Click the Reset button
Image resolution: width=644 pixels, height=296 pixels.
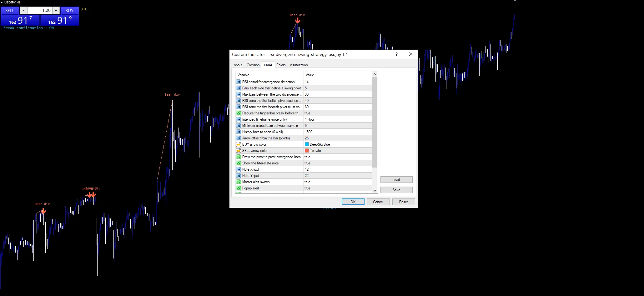click(x=404, y=202)
